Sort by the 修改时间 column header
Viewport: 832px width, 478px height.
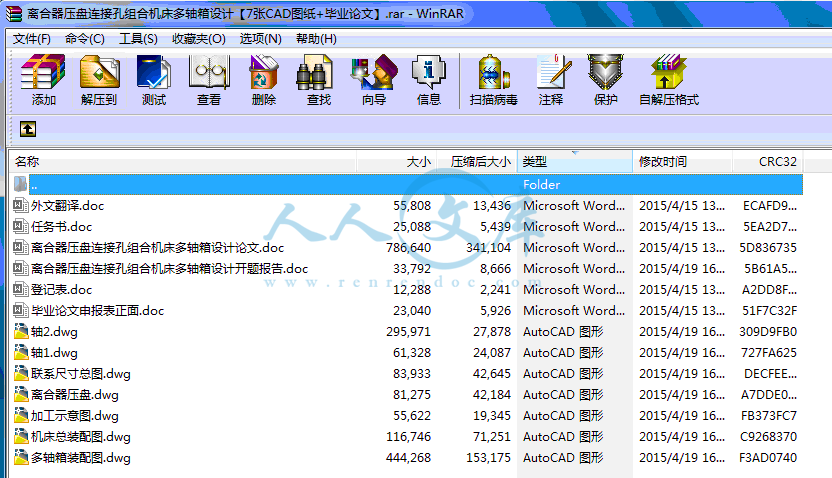point(682,161)
